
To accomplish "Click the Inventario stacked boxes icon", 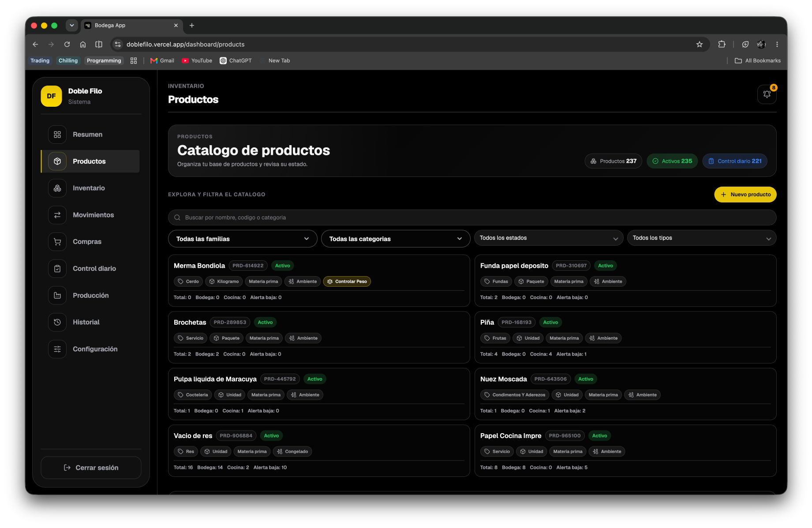I will click(x=57, y=188).
